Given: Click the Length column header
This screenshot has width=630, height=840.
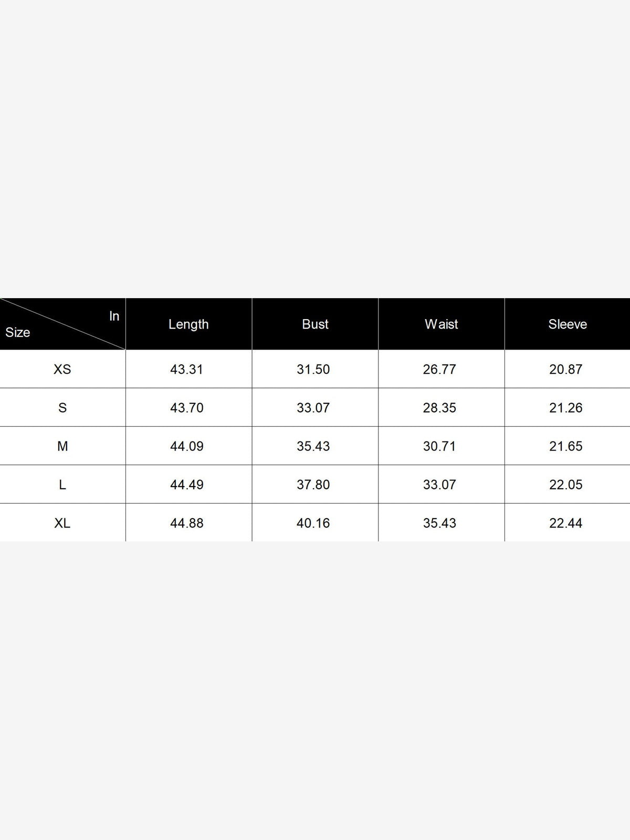Looking at the screenshot, I should [188, 324].
